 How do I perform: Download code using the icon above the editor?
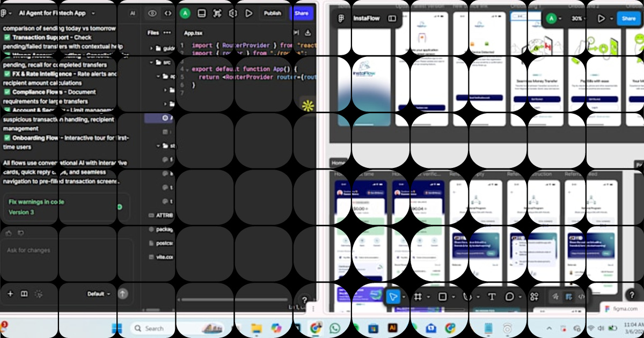[x=308, y=33]
